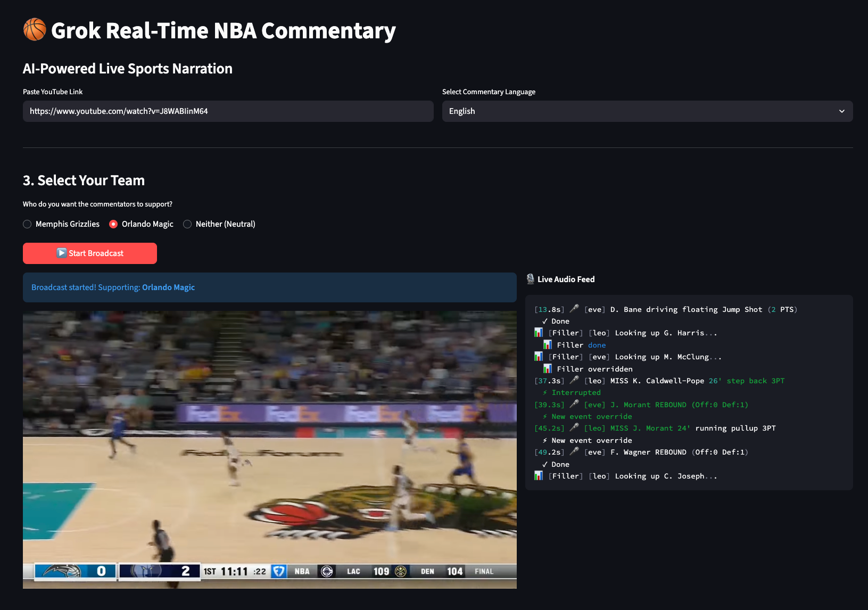Viewport: 868px width, 610px height.
Task: Click the mic icon on the D. Bane line
Action: point(574,309)
